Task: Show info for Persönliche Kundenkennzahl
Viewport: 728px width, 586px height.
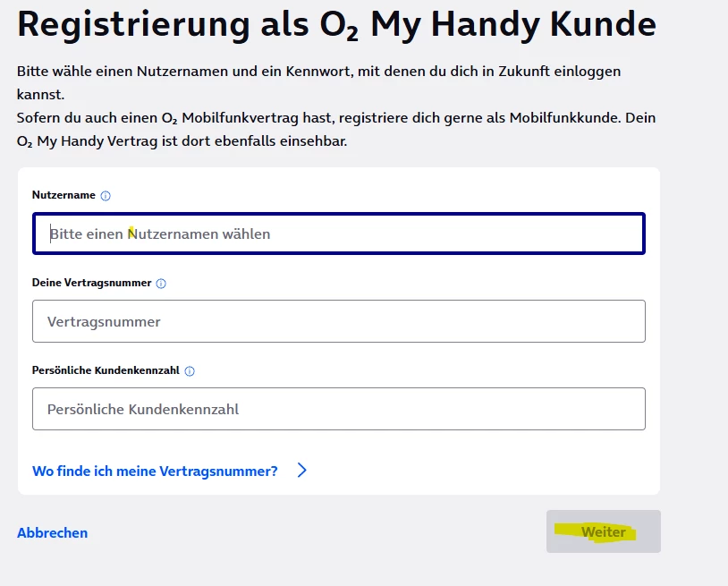Action: [190, 371]
